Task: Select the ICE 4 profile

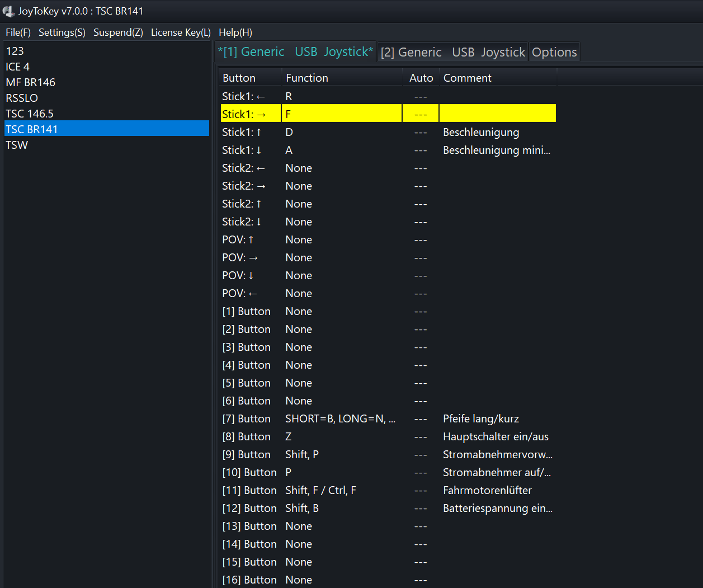Action: (x=106, y=67)
